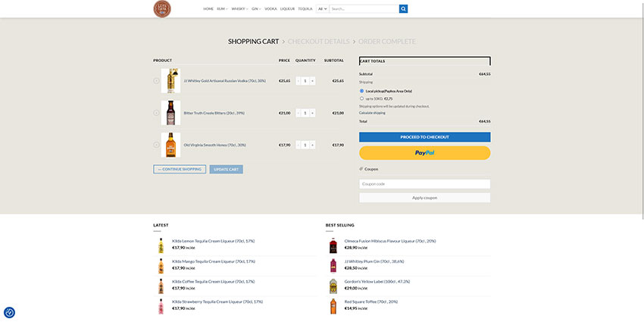
Task: Increase quantity of JJ Whitley Vodka
Action: (x=313, y=80)
